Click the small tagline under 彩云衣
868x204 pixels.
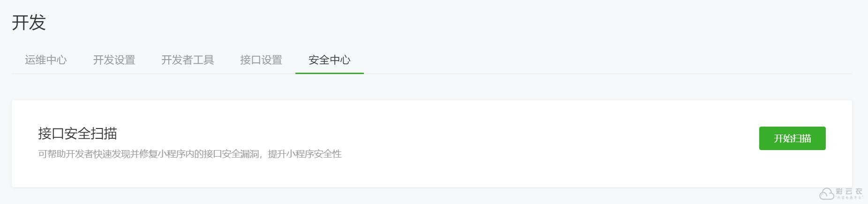(x=849, y=197)
